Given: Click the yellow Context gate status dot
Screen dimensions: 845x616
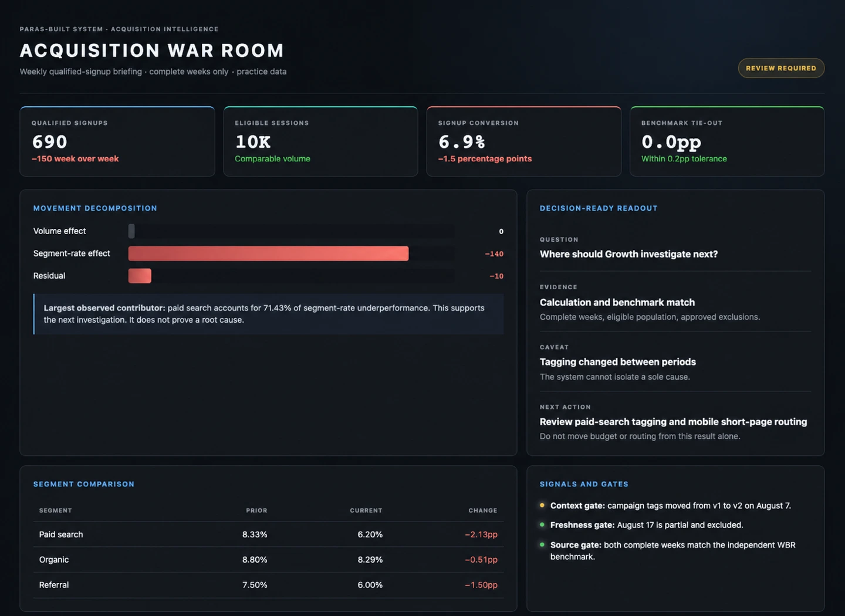Looking at the screenshot, I should click(542, 505).
